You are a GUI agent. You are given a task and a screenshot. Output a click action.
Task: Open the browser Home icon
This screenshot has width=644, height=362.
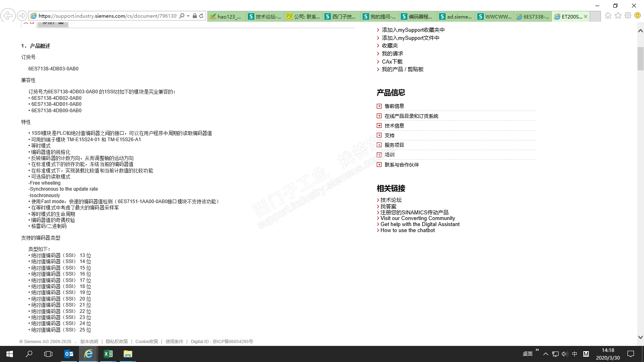click(608, 15)
